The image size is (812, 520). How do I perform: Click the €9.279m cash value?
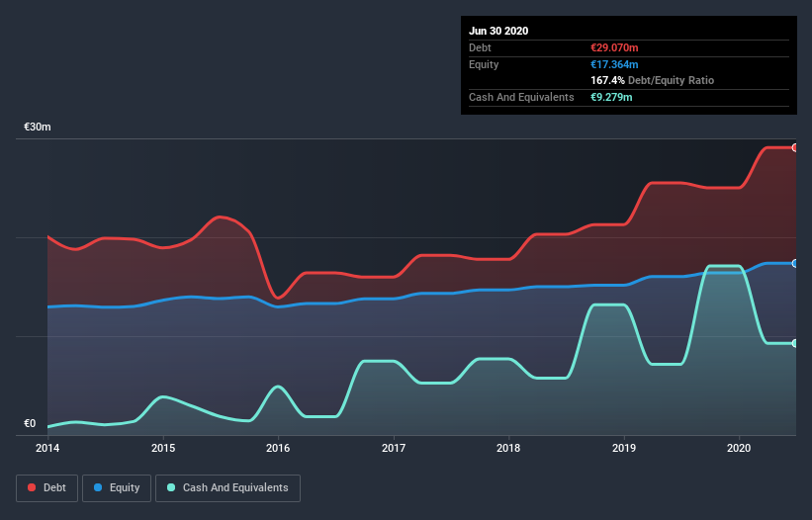[x=611, y=97]
